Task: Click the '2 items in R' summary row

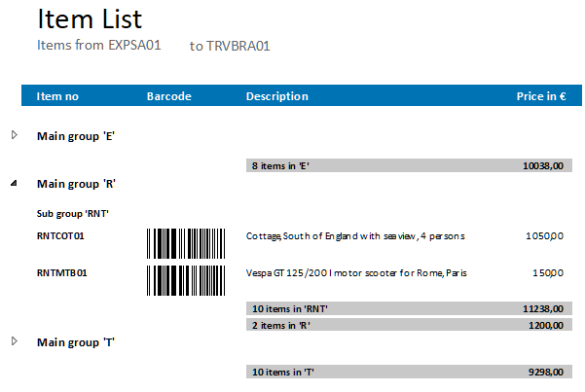Action: click(409, 325)
